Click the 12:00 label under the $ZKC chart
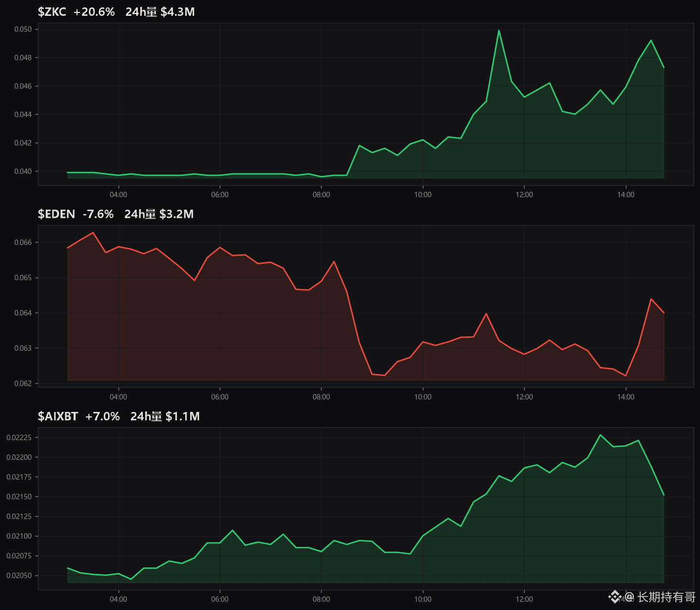The height and width of the screenshot is (610, 700). coord(525,195)
